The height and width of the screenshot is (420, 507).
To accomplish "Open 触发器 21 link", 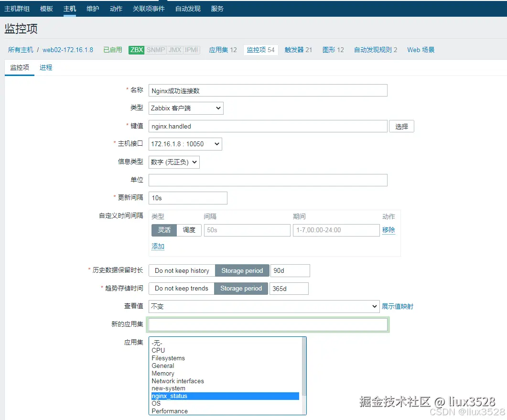I will [x=298, y=50].
